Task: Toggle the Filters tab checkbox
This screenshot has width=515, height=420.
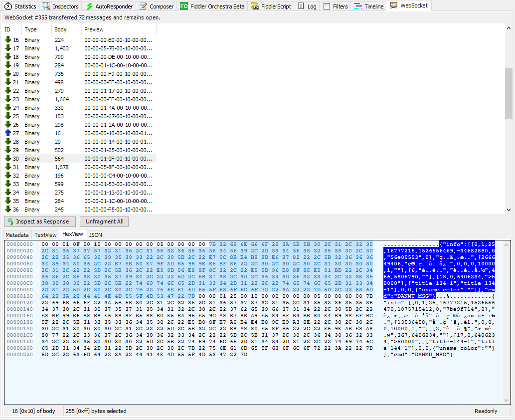Action: (327, 6)
